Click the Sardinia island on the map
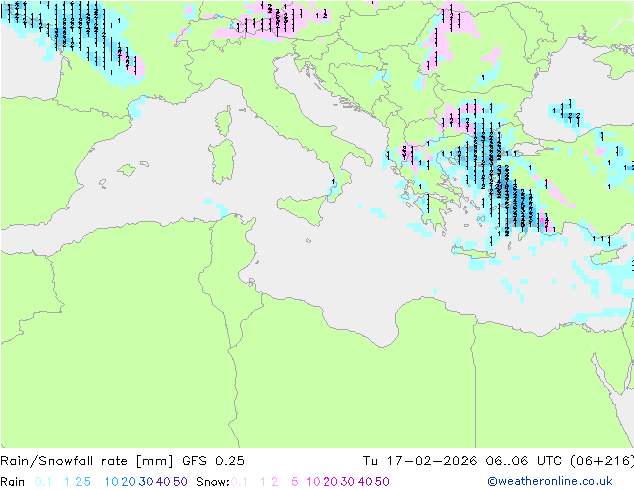This screenshot has height=490, width=634. (222, 161)
